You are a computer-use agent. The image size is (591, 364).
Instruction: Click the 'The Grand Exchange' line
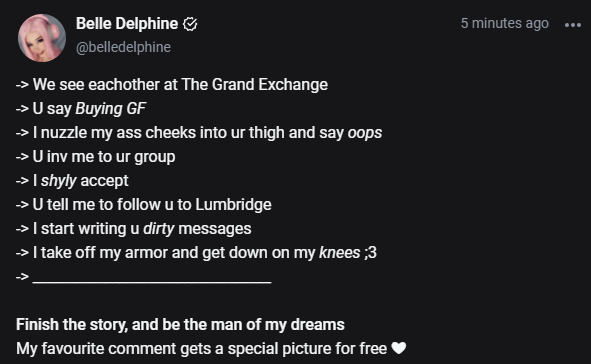point(172,84)
